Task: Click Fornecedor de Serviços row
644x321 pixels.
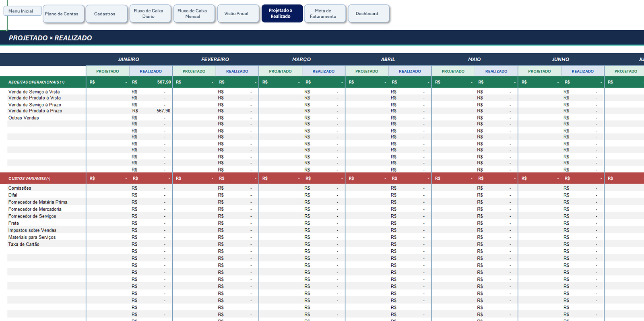Action: click(32, 216)
